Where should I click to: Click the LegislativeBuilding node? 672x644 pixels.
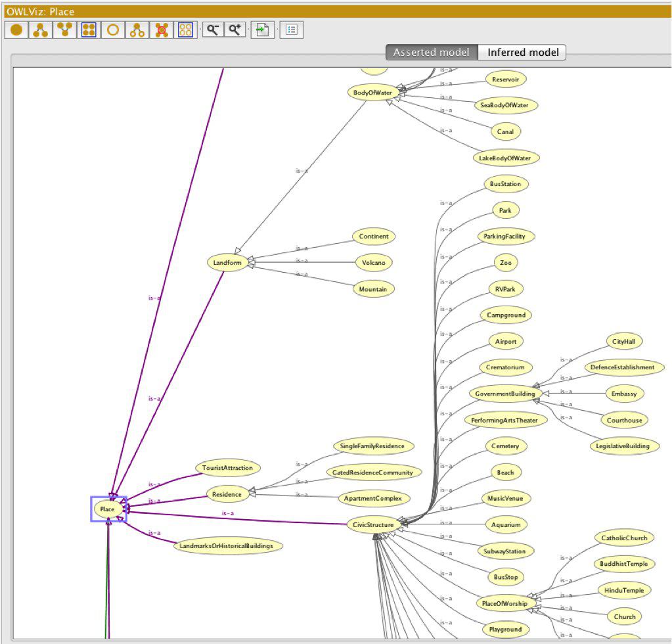pyautogui.click(x=623, y=446)
